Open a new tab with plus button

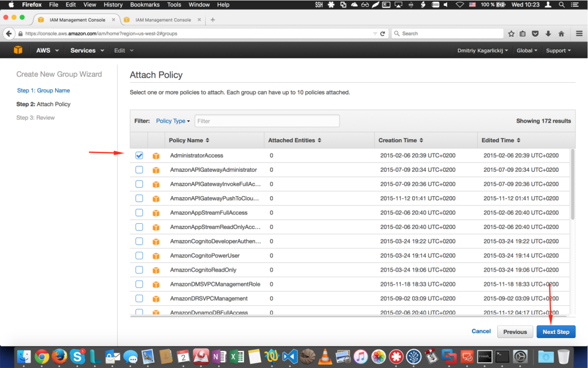(x=212, y=20)
